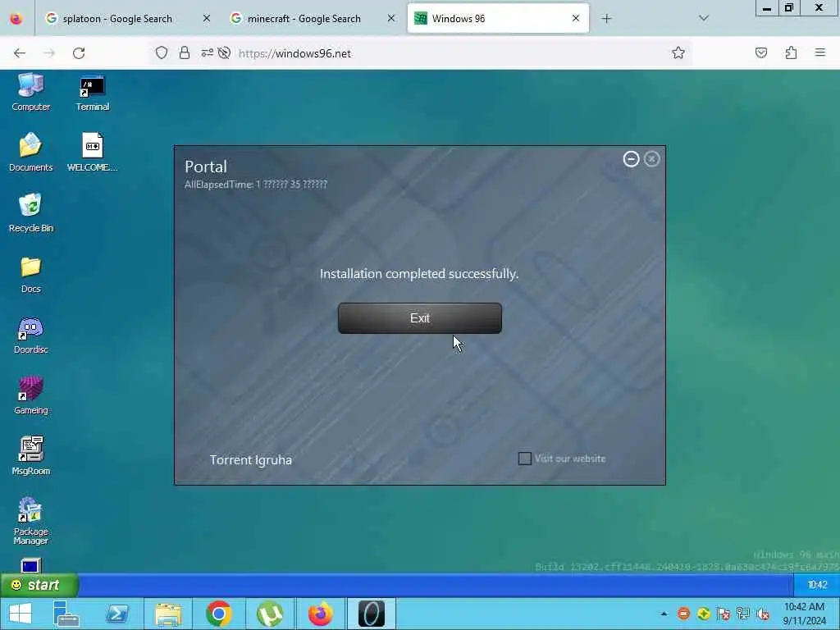Click the Exit button in Portal installer
The image size is (840, 630).
(419, 318)
